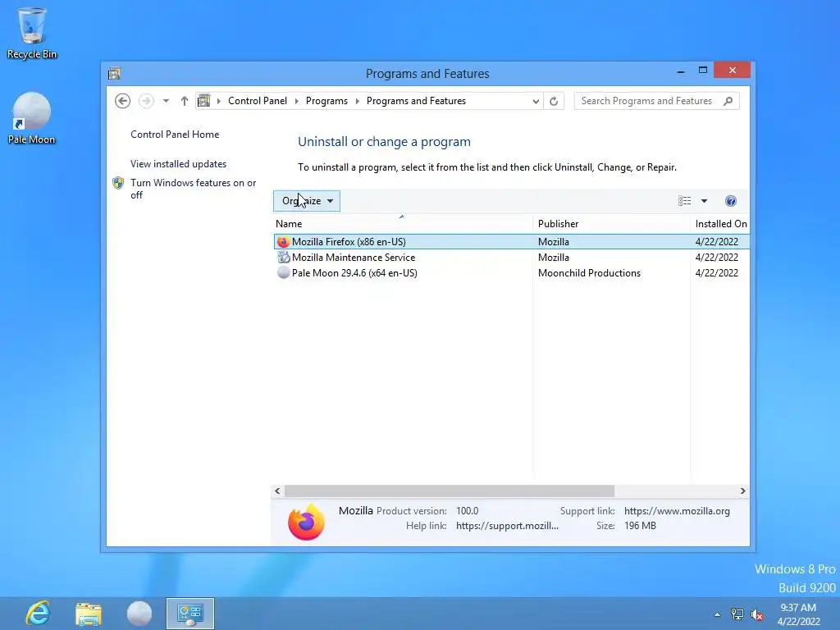The width and height of the screenshot is (840, 630).
Task: Click the Control Panel address bar icon
Action: coord(204,101)
